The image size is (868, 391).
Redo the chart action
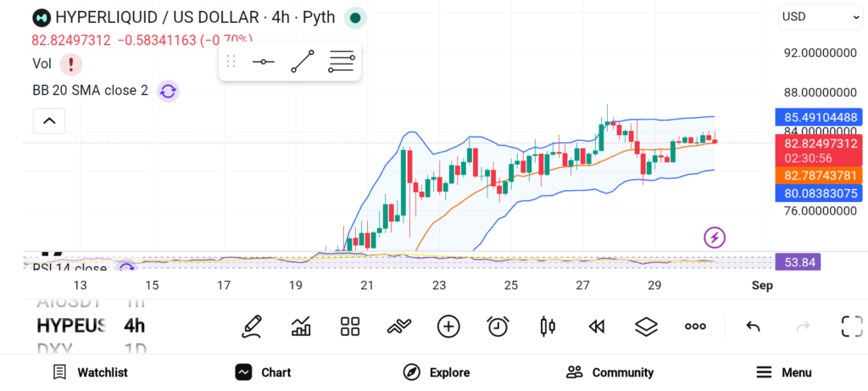coord(803,327)
